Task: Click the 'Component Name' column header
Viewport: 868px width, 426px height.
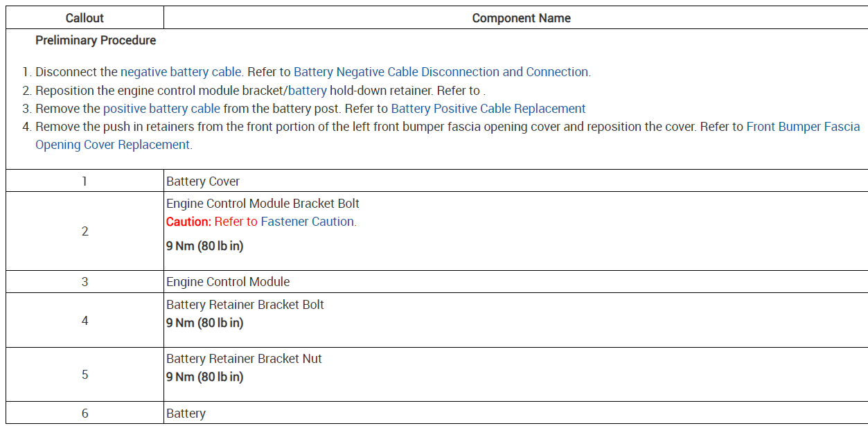Action: [x=521, y=18]
